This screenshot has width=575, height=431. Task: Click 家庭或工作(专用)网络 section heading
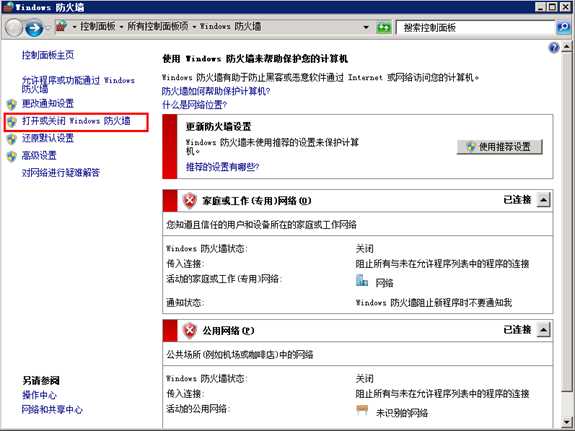257,201
